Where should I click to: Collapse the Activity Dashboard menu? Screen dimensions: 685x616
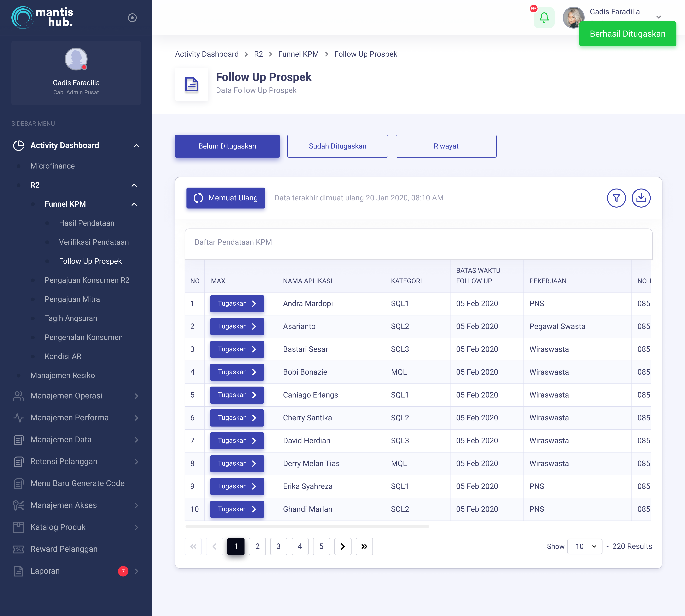tap(136, 146)
